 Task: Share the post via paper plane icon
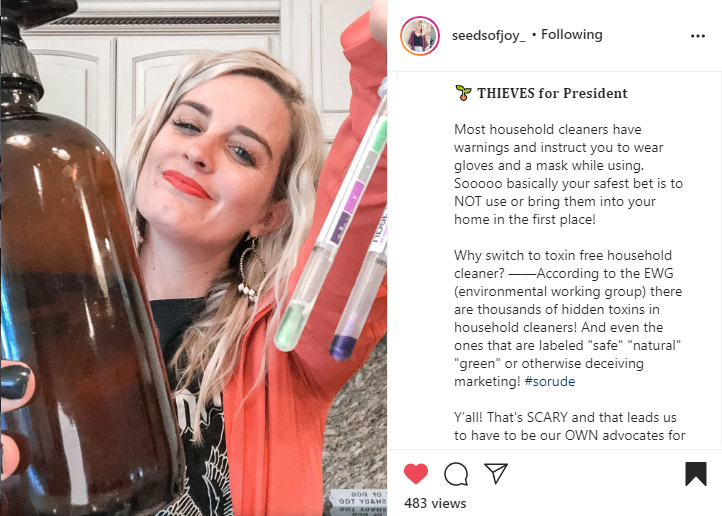click(496, 473)
